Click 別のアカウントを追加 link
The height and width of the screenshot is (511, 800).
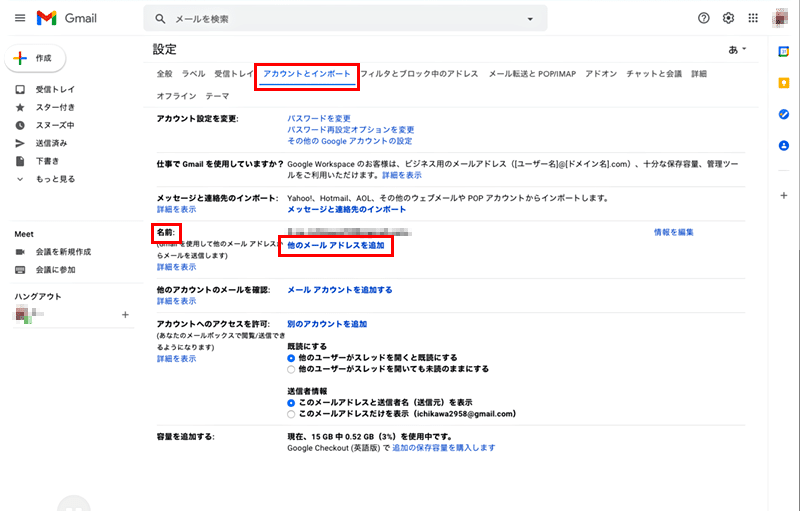pos(327,324)
